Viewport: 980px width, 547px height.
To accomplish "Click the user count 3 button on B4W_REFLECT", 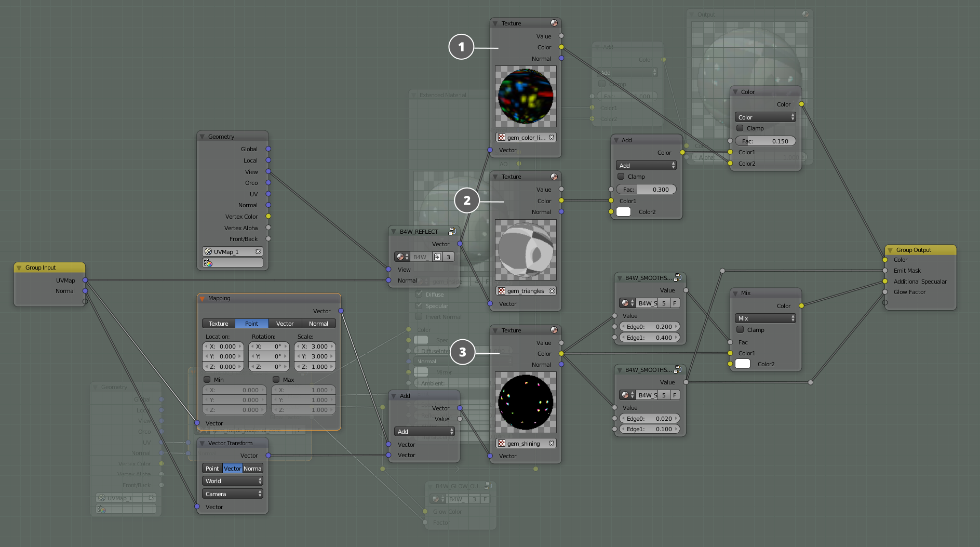I will tap(448, 257).
